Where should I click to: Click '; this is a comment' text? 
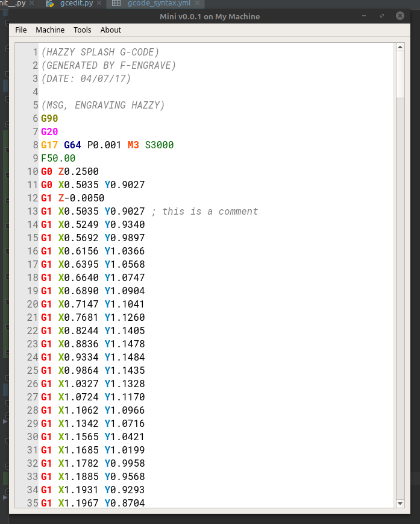pos(205,212)
